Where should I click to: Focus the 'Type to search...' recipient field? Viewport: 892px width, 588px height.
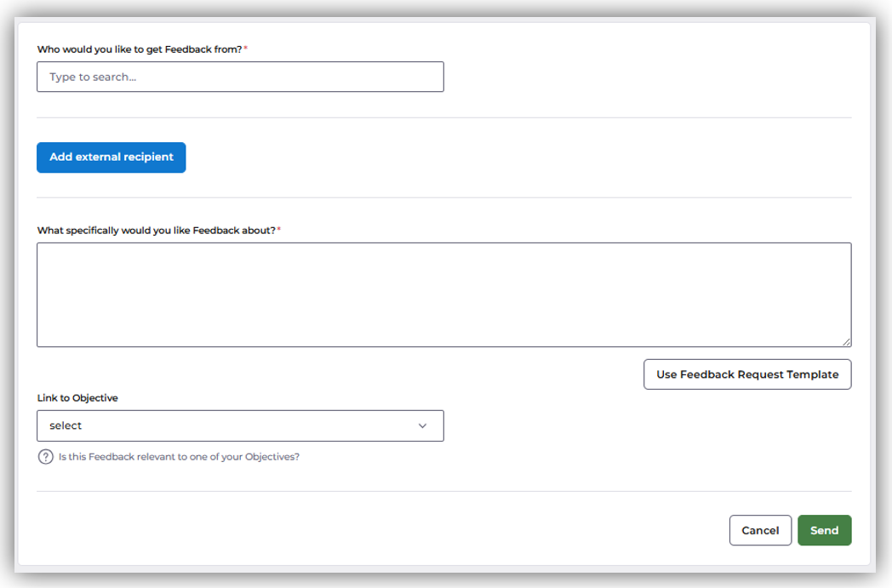240,77
